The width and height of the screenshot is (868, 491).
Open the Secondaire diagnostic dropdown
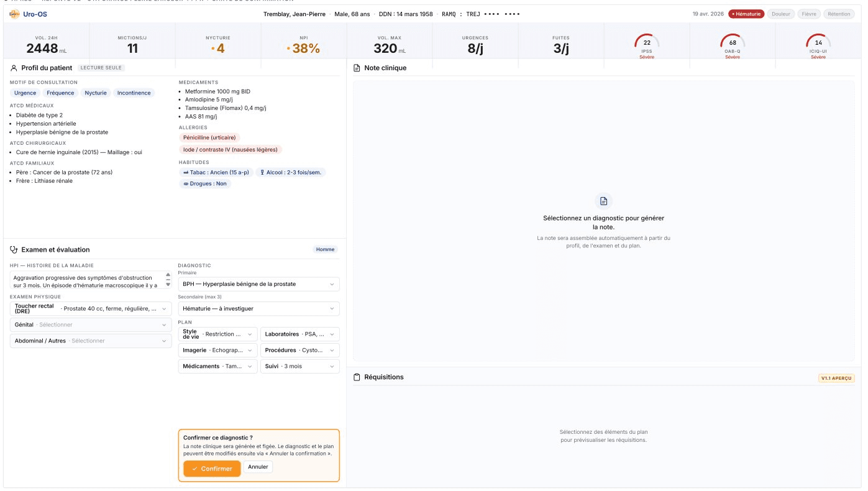(x=258, y=308)
